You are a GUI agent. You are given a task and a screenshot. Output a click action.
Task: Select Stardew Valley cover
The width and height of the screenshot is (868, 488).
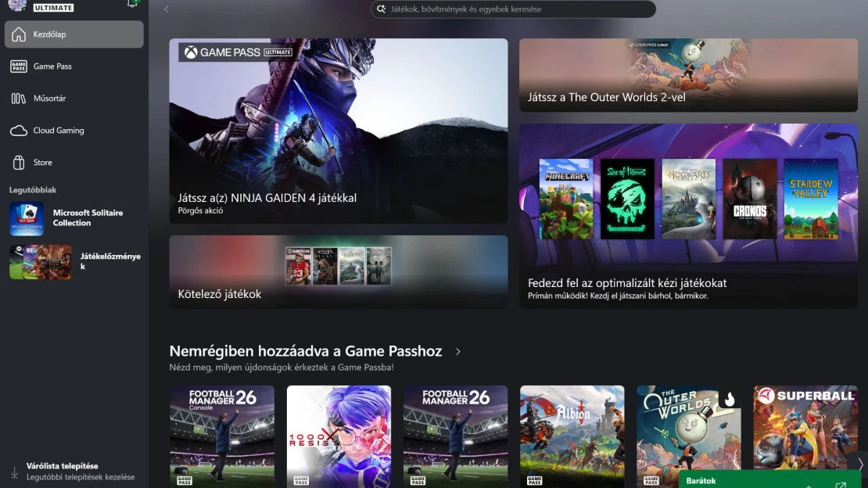click(811, 199)
